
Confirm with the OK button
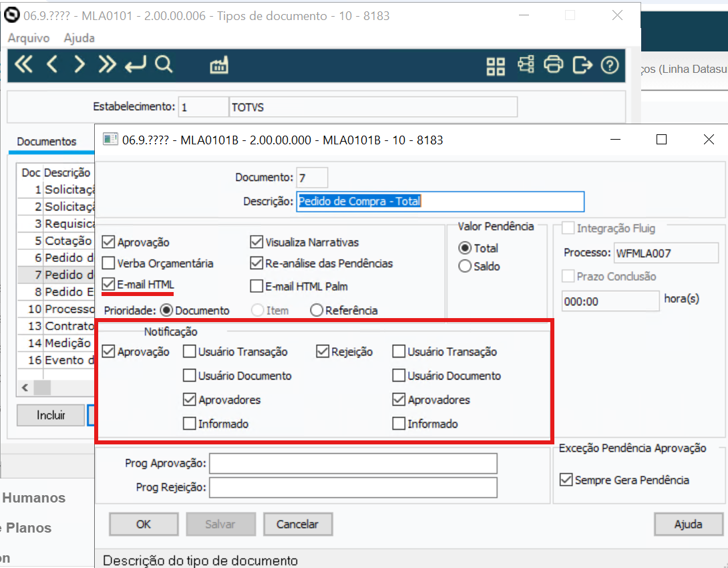pyautogui.click(x=144, y=525)
